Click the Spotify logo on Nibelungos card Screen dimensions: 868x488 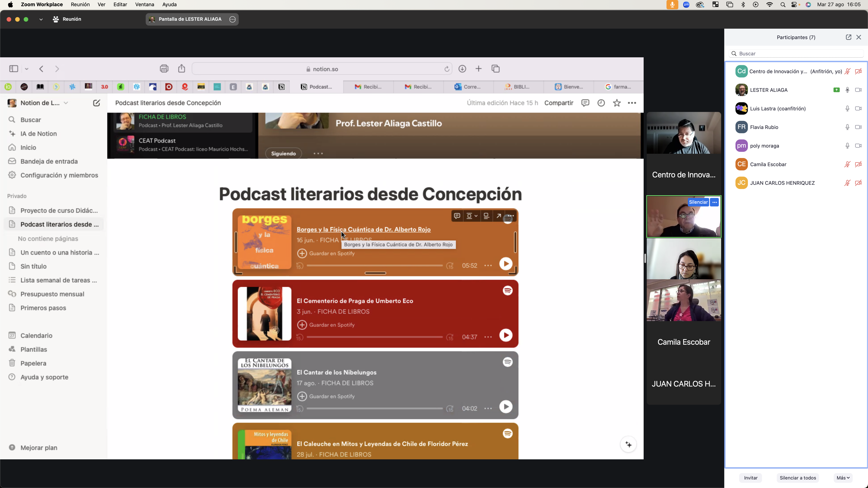[508, 362]
